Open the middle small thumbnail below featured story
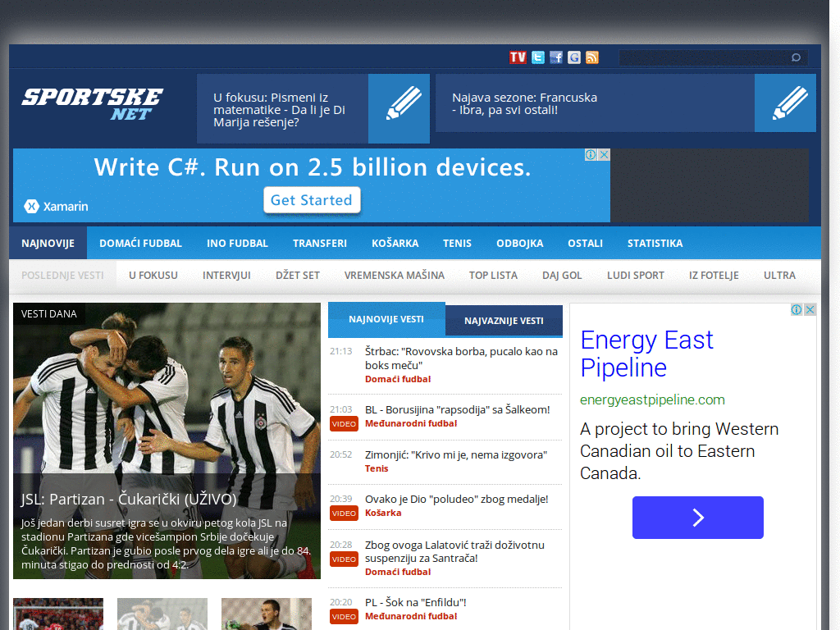This screenshot has width=840, height=630. [162, 614]
